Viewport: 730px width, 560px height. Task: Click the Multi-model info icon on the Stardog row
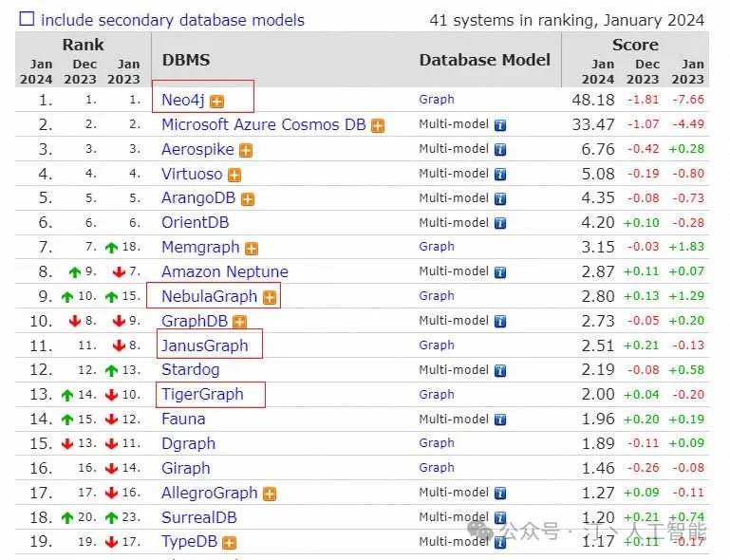click(x=499, y=370)
